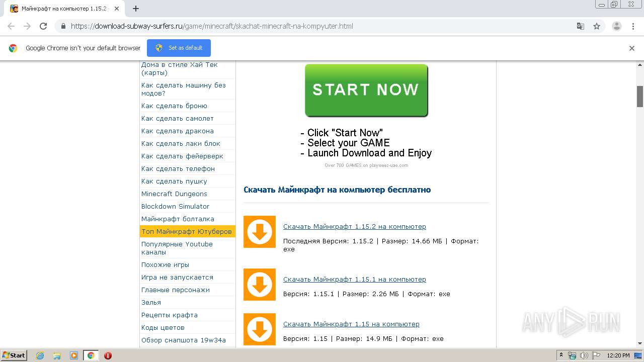Open sidebar link Зелья
This screenshot has width=644, height=362.
(151, 303)
